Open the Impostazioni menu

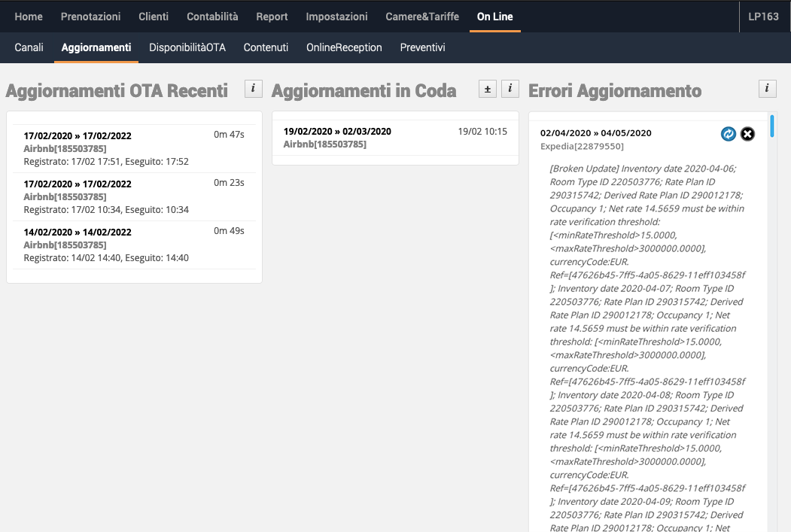click(336, 17)
